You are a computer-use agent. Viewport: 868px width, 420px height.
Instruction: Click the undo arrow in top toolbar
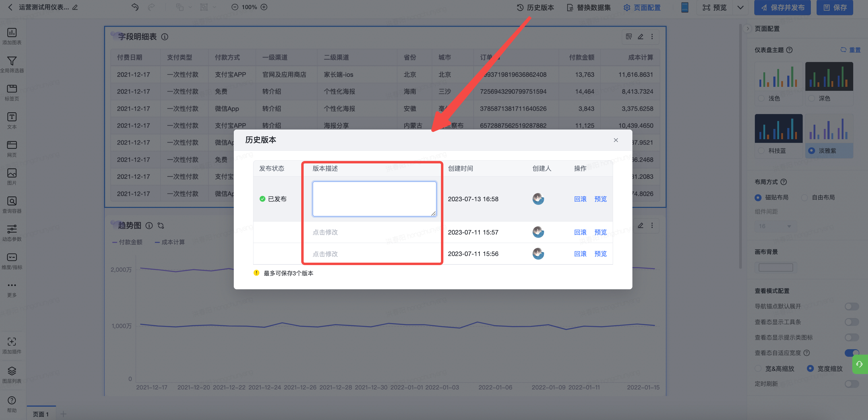click(x=135, y=7)
